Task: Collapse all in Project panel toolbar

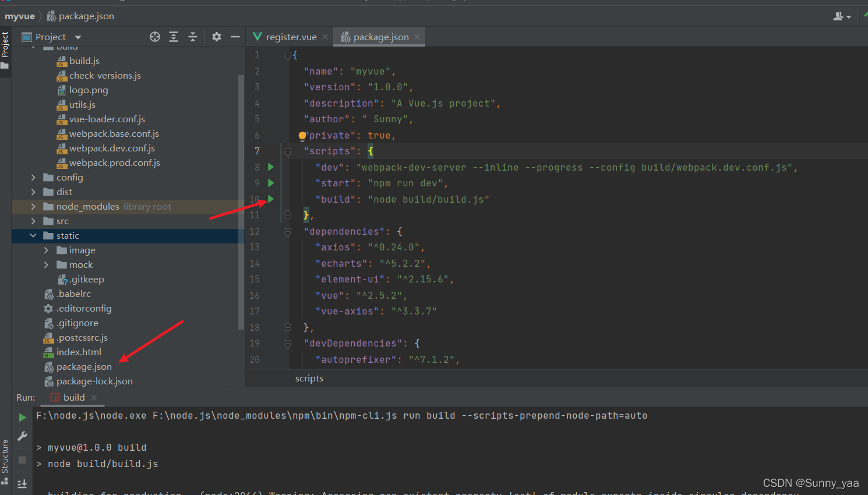Action: click(x=193, y=37)
